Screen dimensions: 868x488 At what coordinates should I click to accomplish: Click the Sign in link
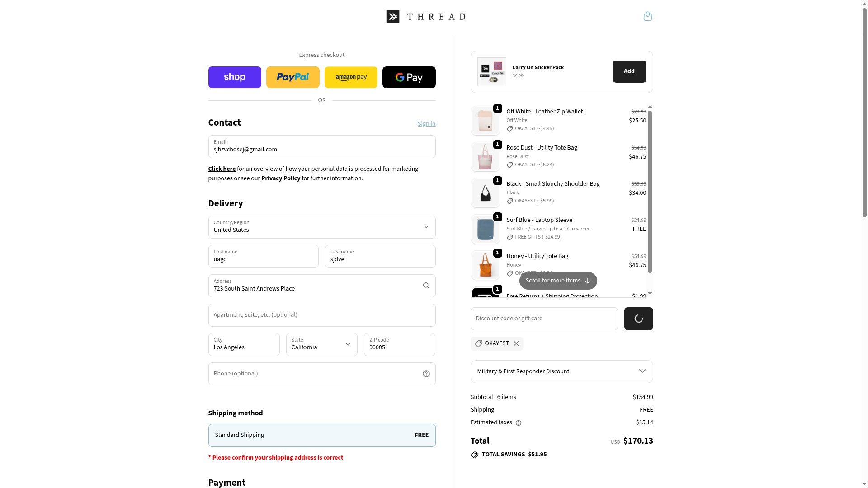[426, 124]
